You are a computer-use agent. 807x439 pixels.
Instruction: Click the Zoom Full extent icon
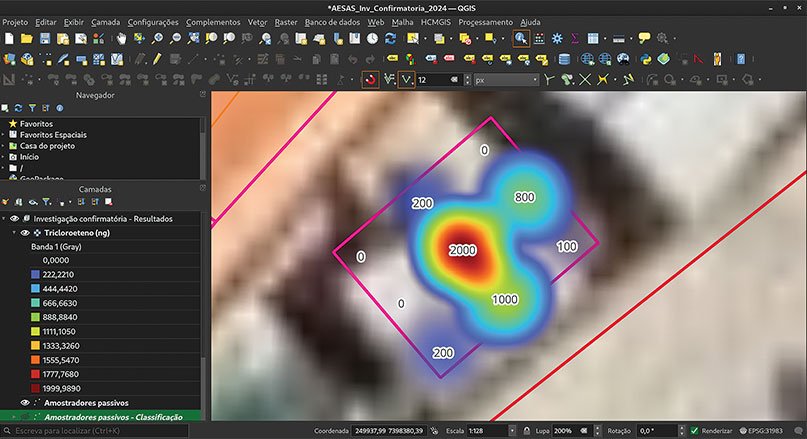[x=194, y=38]
